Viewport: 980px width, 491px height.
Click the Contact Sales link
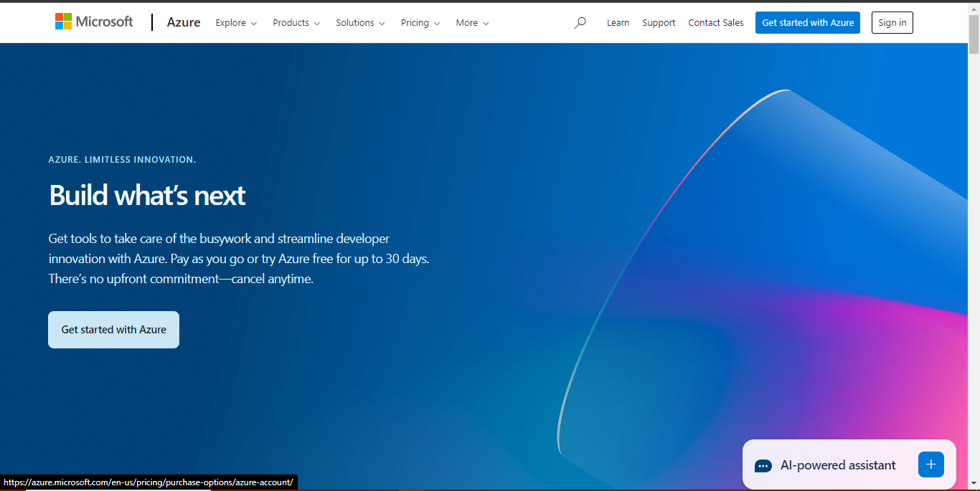tap(715, 23)
